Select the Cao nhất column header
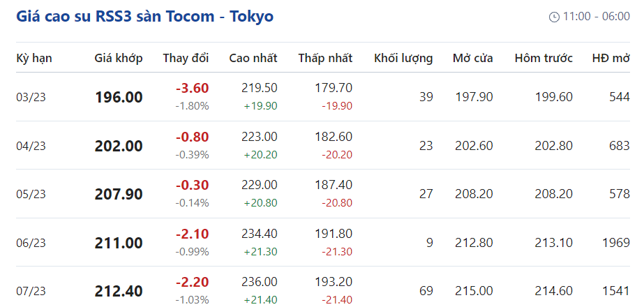 (253, 59)
